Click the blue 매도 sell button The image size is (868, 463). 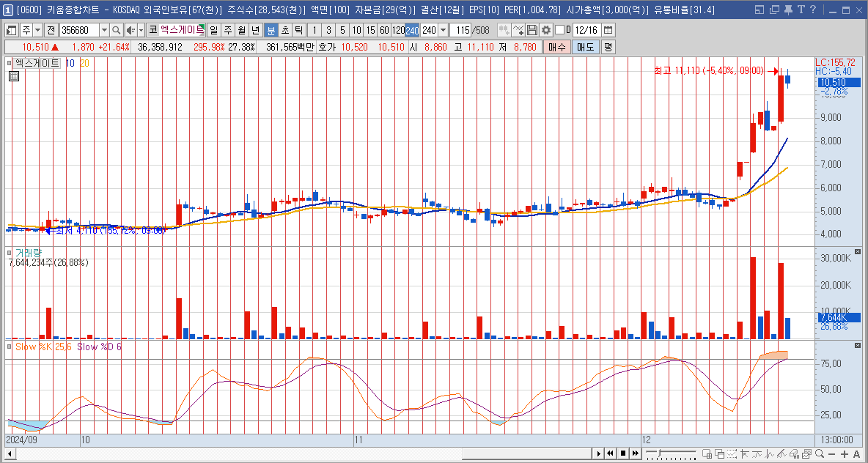585,47
